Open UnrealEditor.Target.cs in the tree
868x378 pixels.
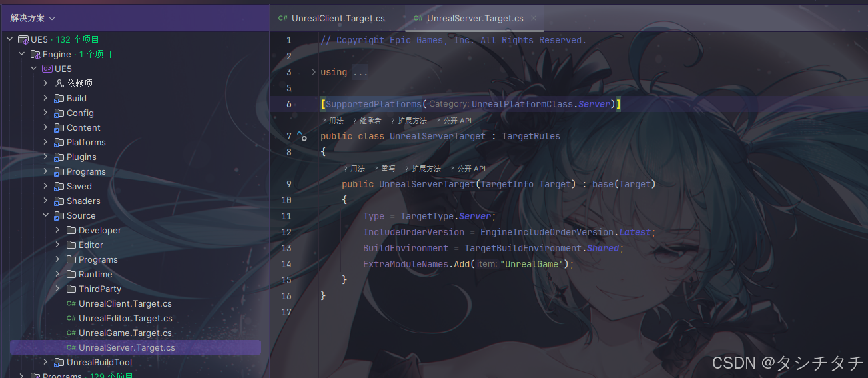125,319
